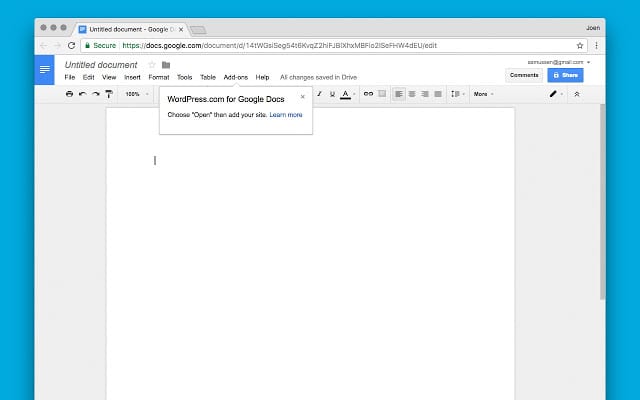Click the insert link icon
Image resolution: width=640 pixels, height=400 pixels.
click(x=368, y=94)
